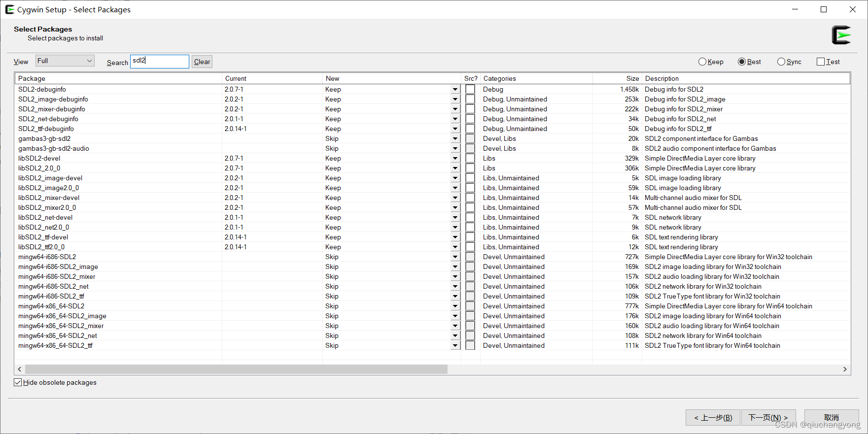Check Src box for SDL2_net-debuginfo

tap(470, 119)
